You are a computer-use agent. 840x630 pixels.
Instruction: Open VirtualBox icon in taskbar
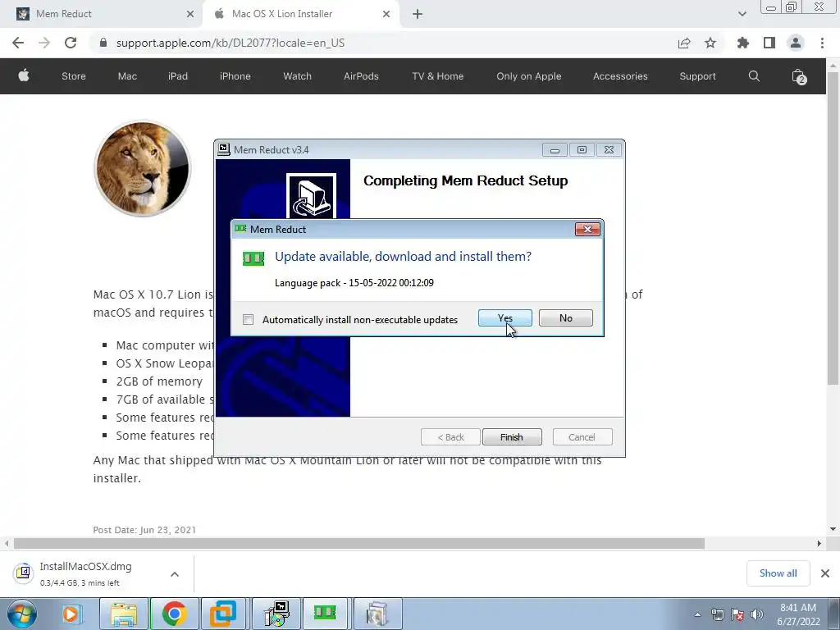[x=223, y=614]
